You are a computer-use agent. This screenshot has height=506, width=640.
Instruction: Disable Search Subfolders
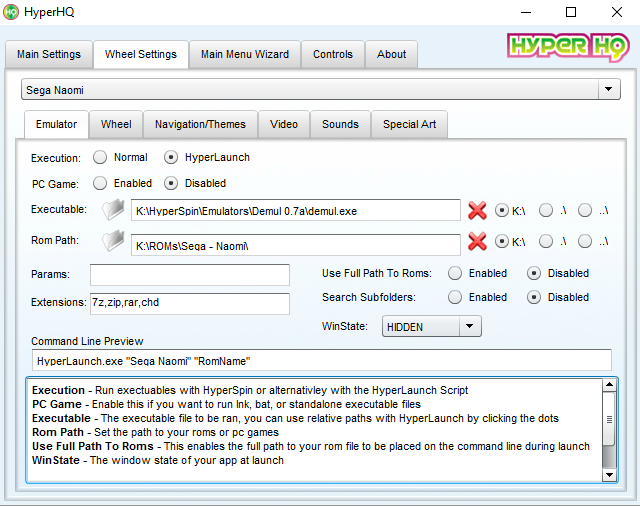[534, 297]
